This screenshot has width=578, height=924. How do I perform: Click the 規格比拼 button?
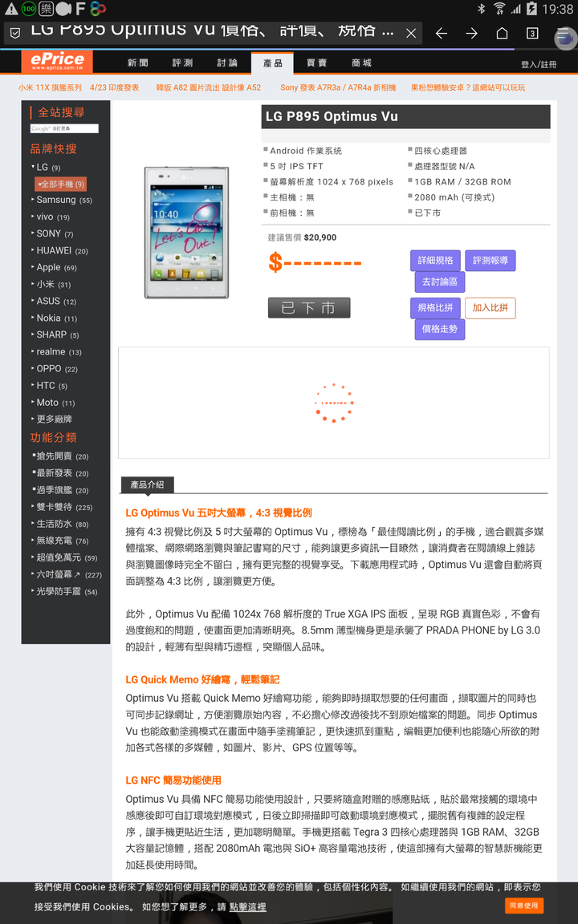435,308
